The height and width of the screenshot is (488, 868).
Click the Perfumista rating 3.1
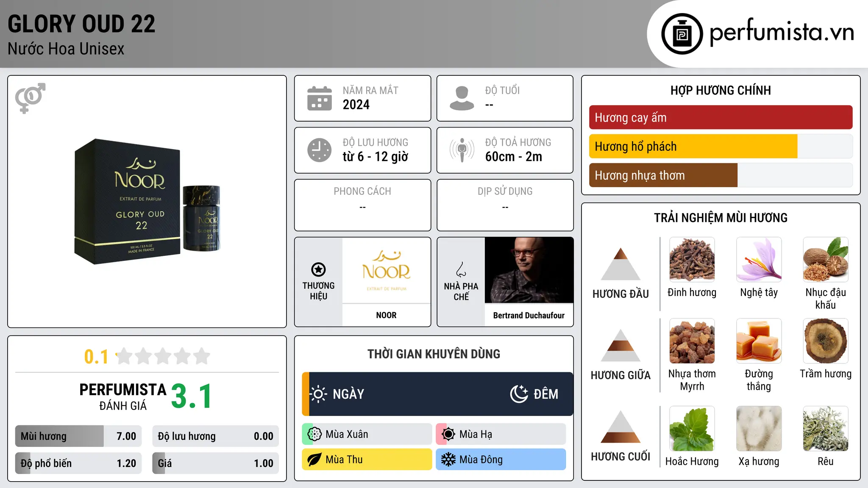tap(192, 396)
